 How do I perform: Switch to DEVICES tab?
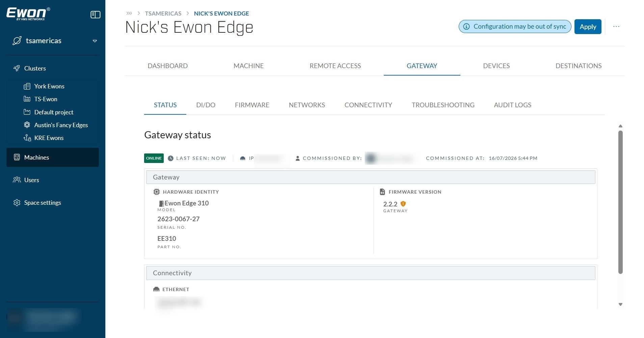(496, 66)
